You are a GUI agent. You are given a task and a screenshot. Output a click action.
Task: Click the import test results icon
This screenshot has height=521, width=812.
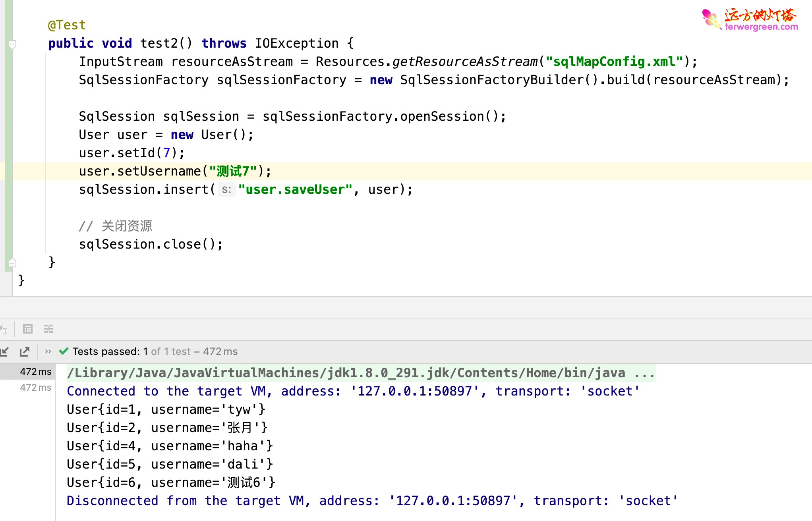(x=5, y=351)
